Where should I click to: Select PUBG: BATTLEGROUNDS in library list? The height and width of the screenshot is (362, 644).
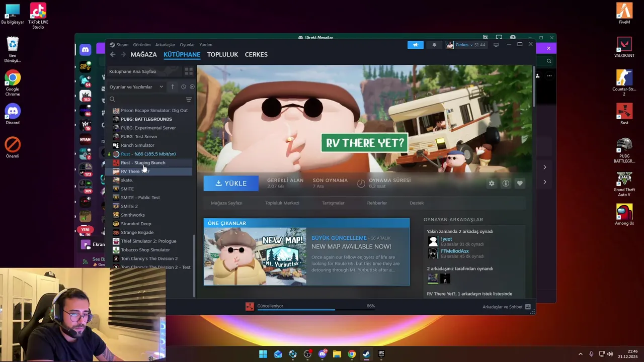point(146,119)
